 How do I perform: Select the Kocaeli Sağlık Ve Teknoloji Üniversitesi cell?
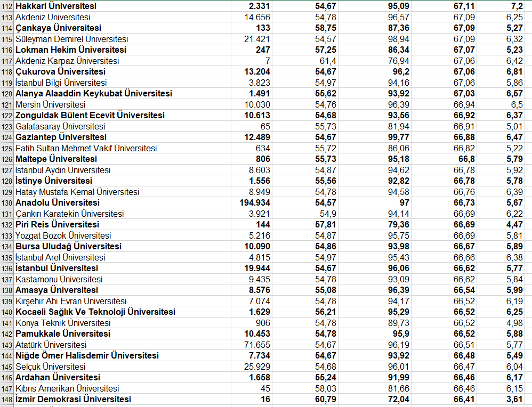tap(122, 312)
